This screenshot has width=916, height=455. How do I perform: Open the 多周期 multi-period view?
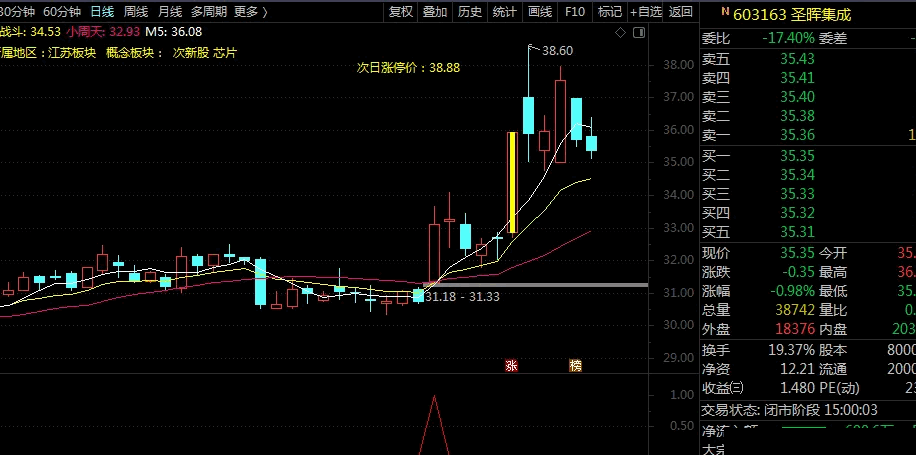(209, 12)
